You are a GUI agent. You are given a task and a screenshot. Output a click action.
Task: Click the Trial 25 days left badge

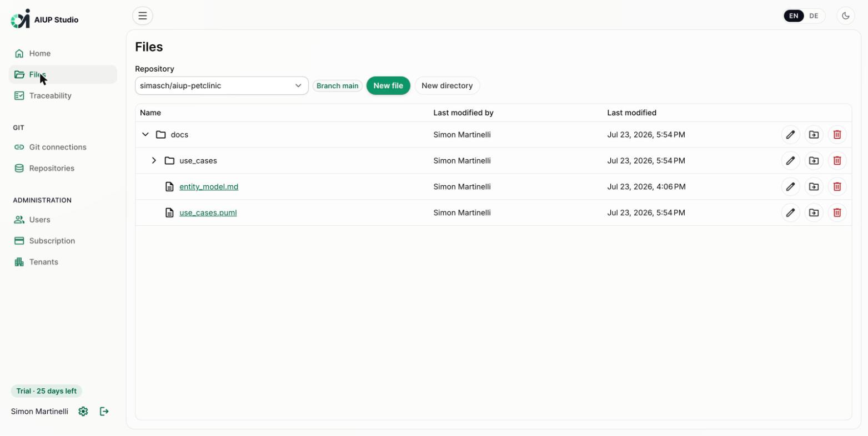click(47, 392)
